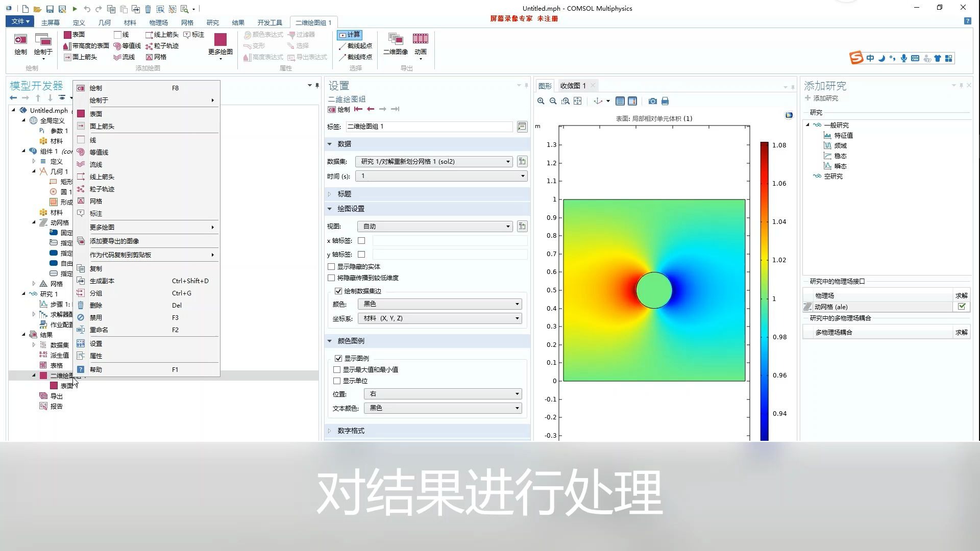Viewport: 980px width, 551px height.
Task: Switch to the 收敛图 1 tab
Action: pyautogui.click(x=573, y=85)
